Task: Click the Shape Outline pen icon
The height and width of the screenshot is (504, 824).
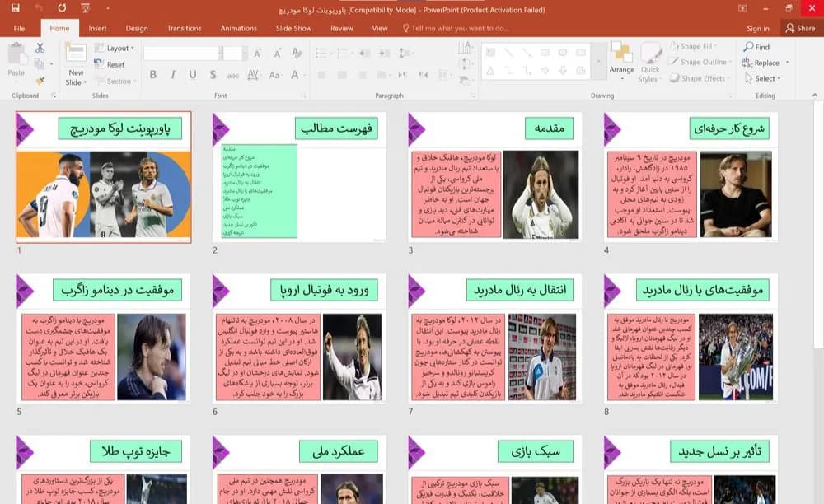Action: point(673,62)
